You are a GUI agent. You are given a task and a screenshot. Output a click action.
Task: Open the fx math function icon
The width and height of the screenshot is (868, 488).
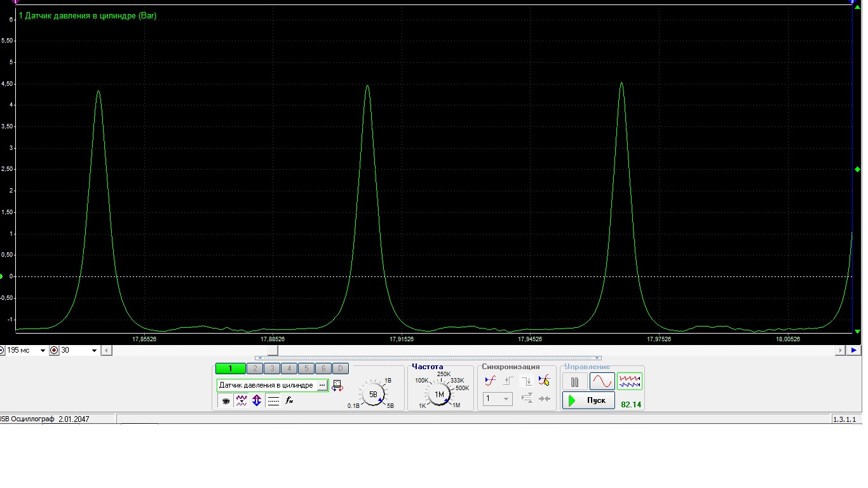[289, 401]
